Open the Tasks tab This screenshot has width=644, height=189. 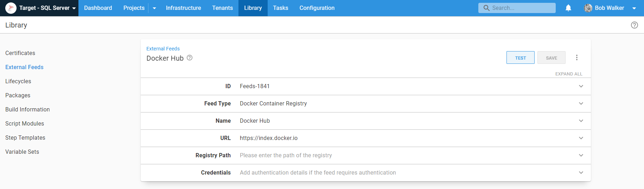click(281, 8)
